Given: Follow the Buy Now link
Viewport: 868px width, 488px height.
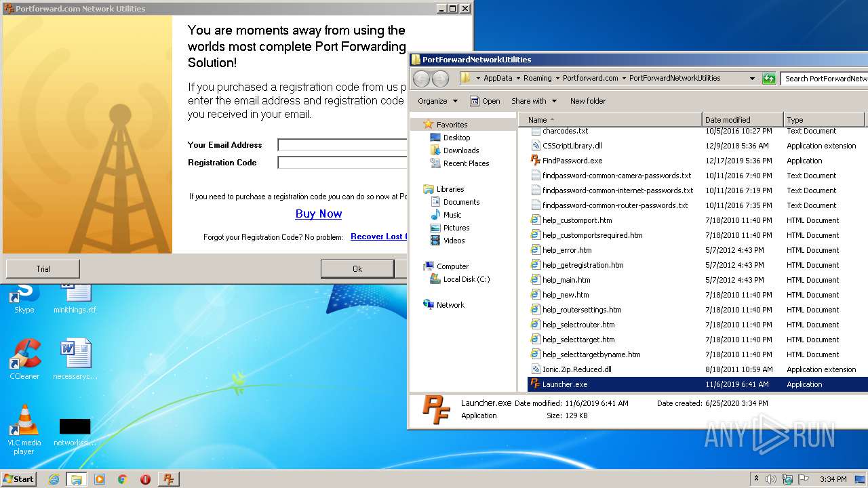Looking at the screenshot, I should click(319, 213).
